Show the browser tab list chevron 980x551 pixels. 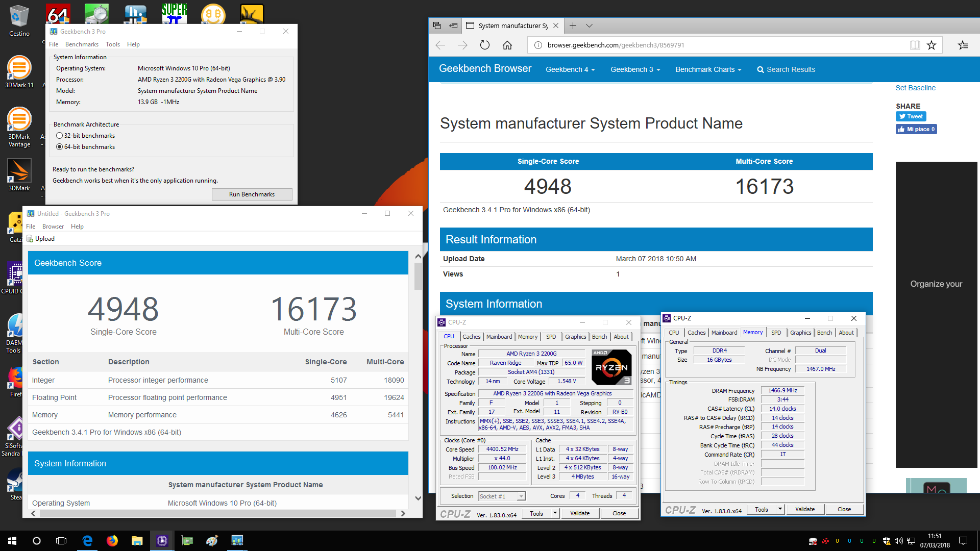pos(589,26)
